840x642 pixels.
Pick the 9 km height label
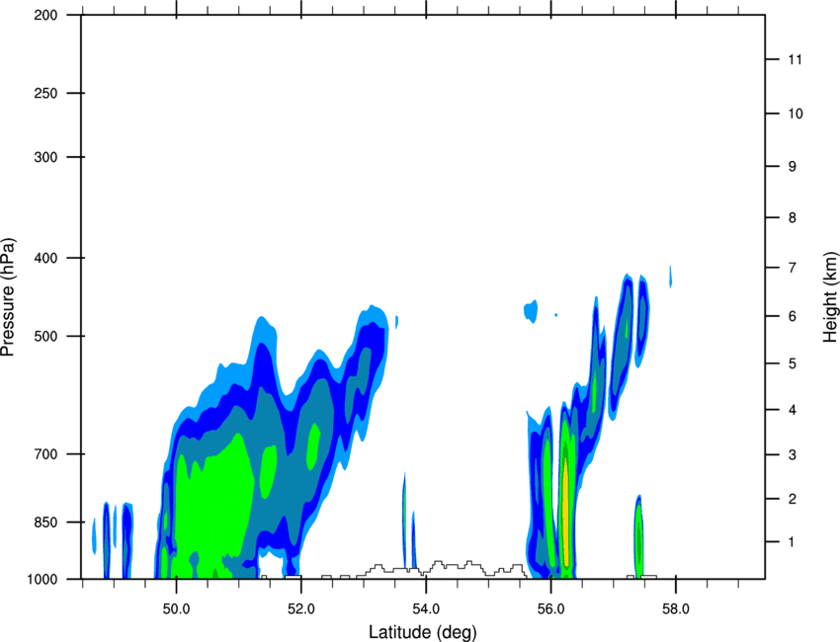(793, 167)
